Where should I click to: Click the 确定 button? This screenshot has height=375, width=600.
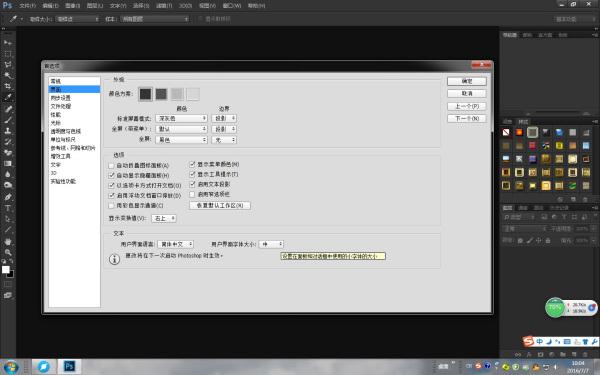pos(467,82)
